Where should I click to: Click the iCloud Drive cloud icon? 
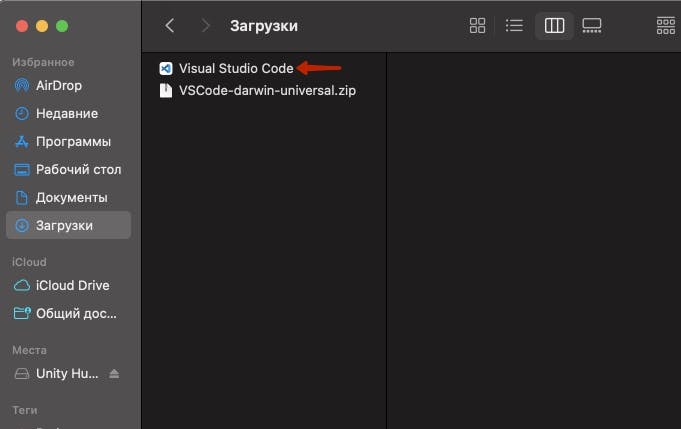(x=22, y=285)
